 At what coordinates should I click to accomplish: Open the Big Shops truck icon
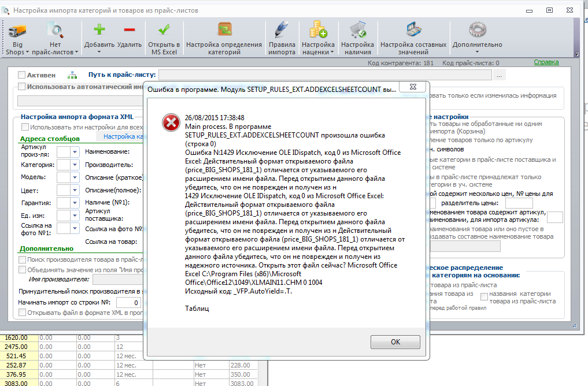[x=17, y=31]
